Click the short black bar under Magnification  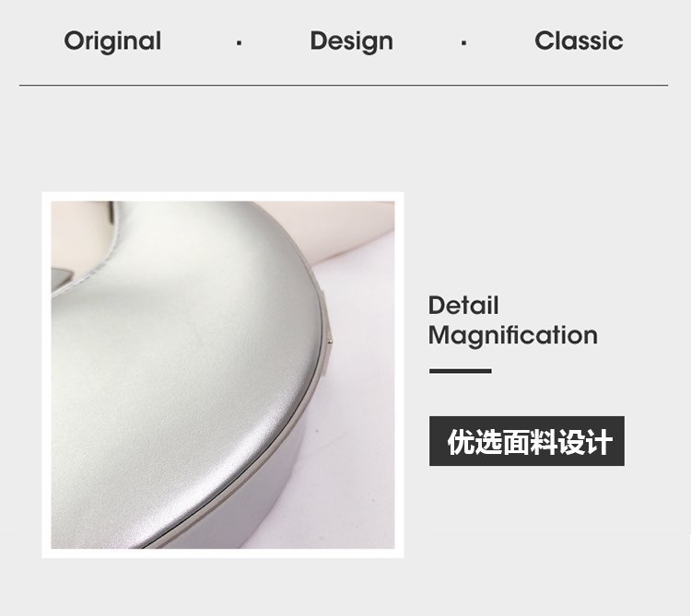point(460,371)
